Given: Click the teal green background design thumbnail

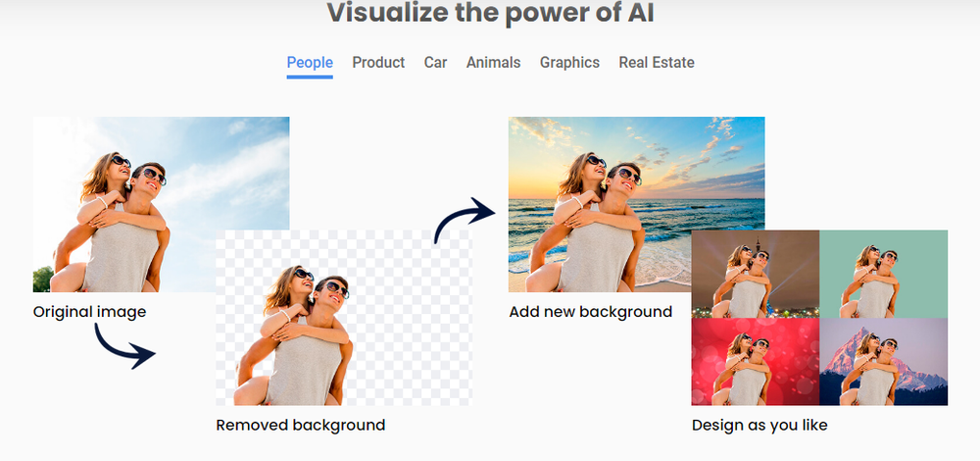Looking at the screenshot, I should click(884, 274).
